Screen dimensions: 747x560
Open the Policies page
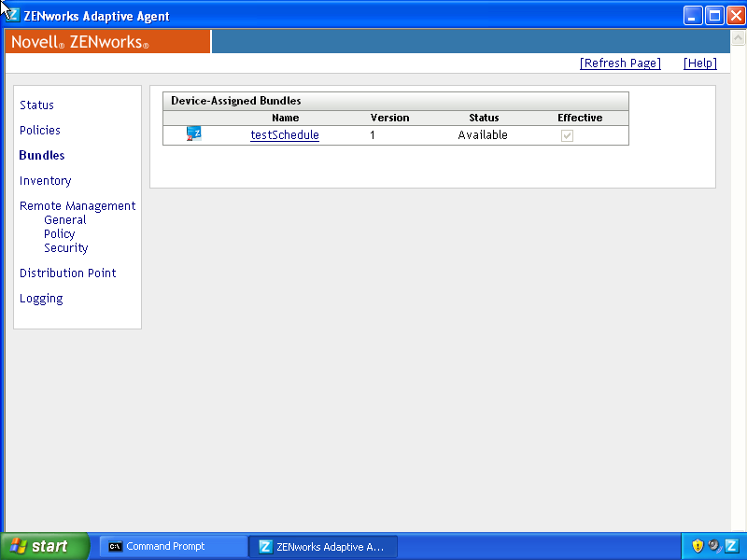(40, 130)
